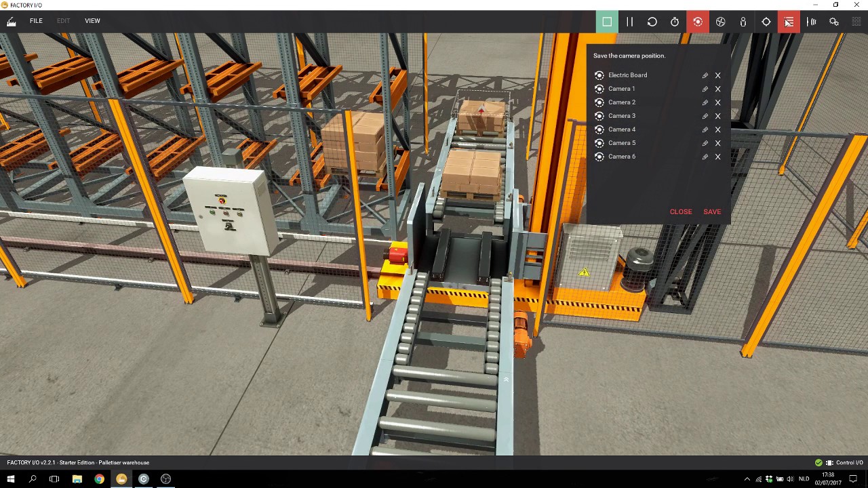Rename Camera 1 using its pencil icon

(x=705, y=89)
